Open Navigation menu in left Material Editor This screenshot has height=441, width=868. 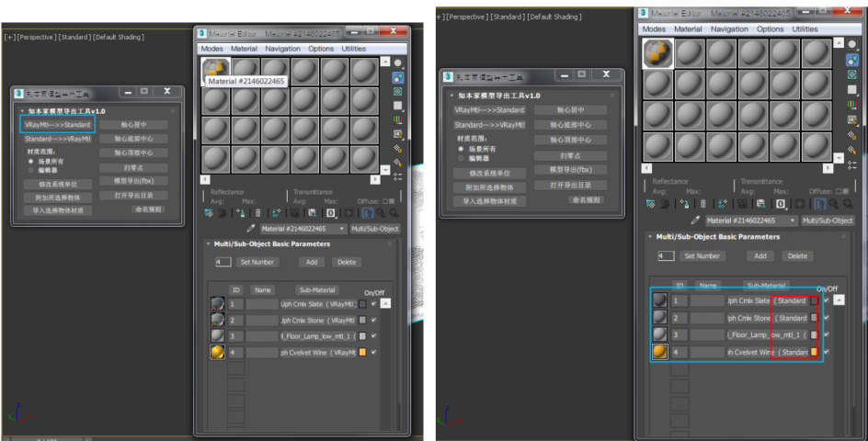[x=282, y=49]
